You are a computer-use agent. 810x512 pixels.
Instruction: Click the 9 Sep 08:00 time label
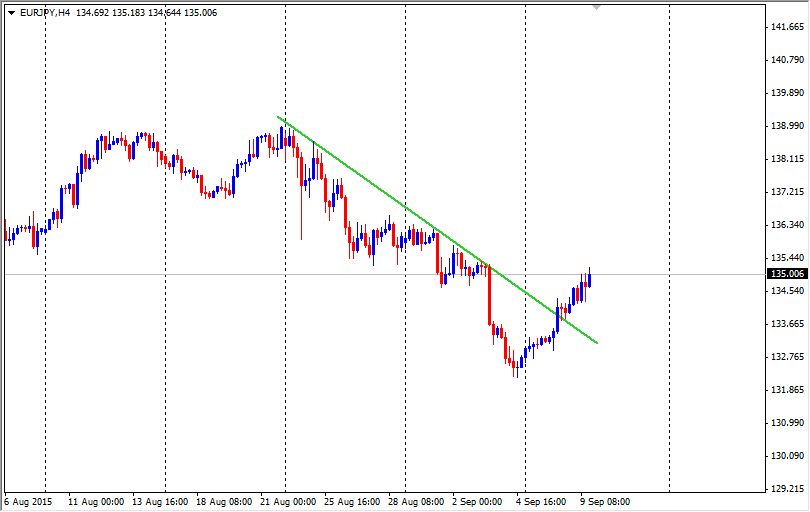pyautogui.click(x=605, y=502)
